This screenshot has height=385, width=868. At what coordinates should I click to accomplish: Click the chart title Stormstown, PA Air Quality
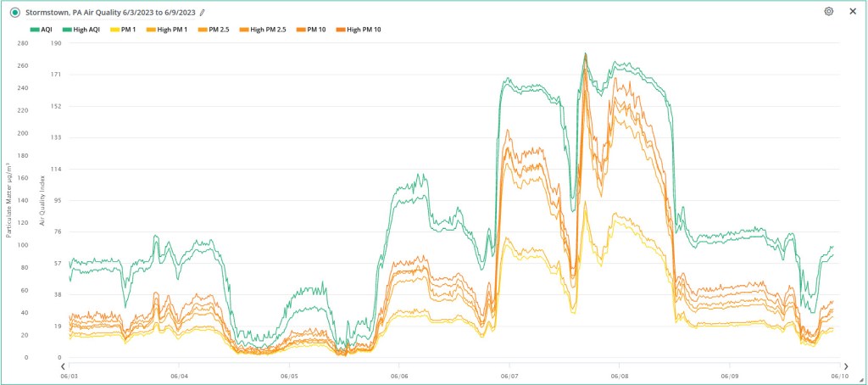[x=108, y=13]
